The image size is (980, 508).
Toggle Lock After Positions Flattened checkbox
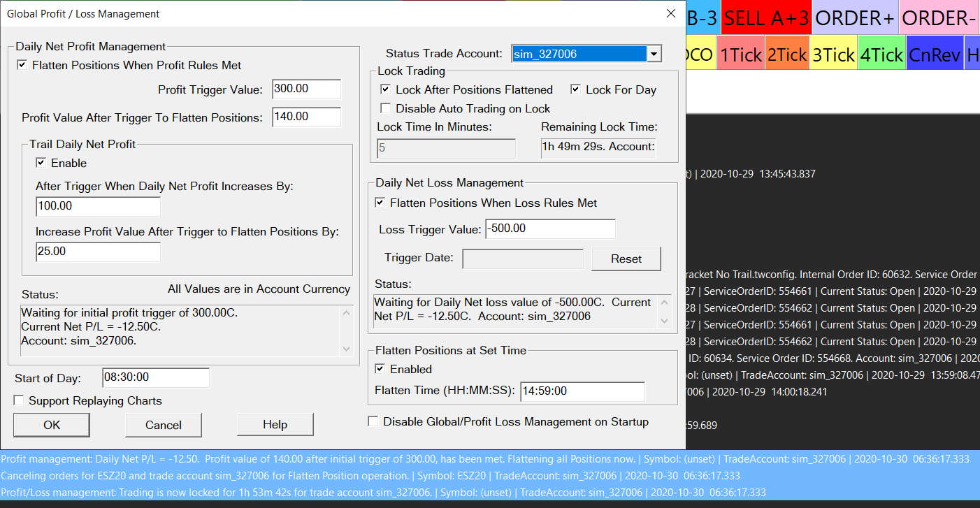385,89
